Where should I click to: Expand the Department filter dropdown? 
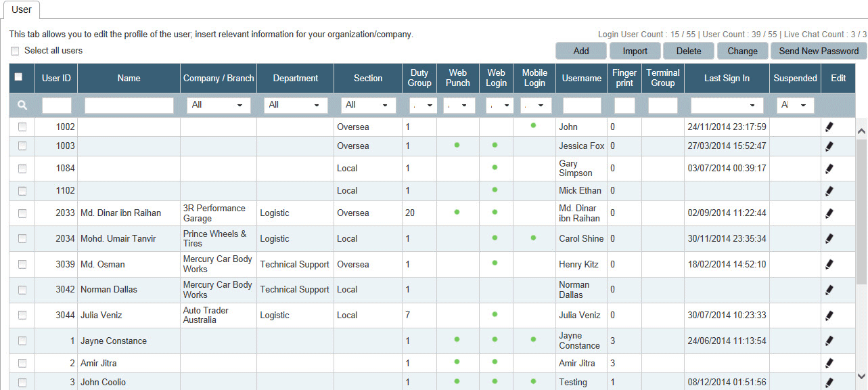(x=295, y=106)
